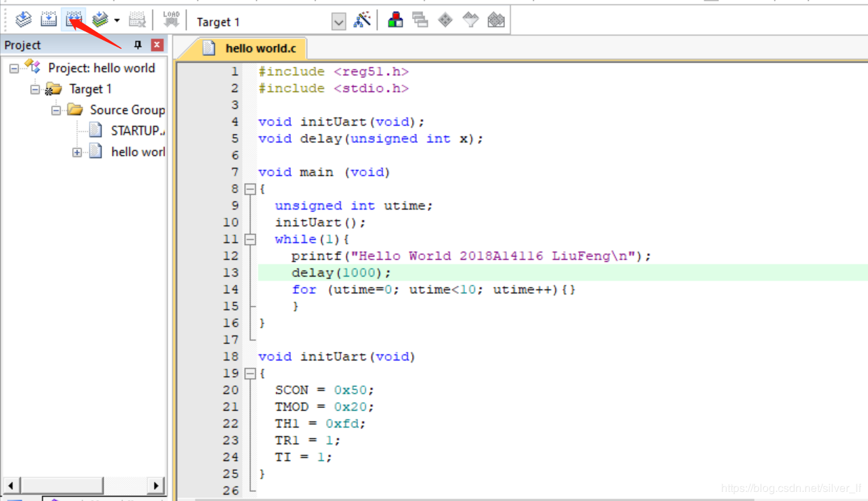Click the Select Software Packs funnel icon
This screenshot has width=868, height=501.
tap(471, 20)
